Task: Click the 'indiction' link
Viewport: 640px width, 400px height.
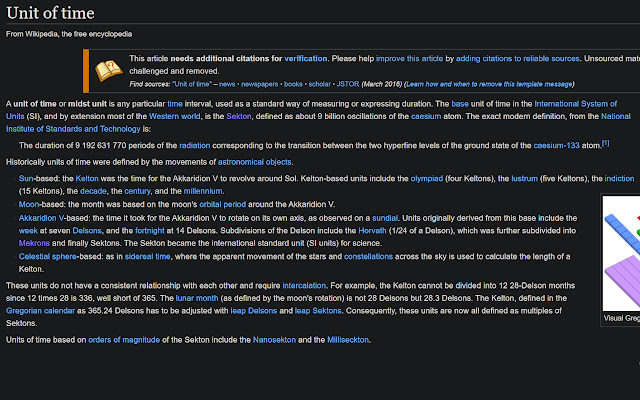Action: pyautogui.click(x=620, y=178)
